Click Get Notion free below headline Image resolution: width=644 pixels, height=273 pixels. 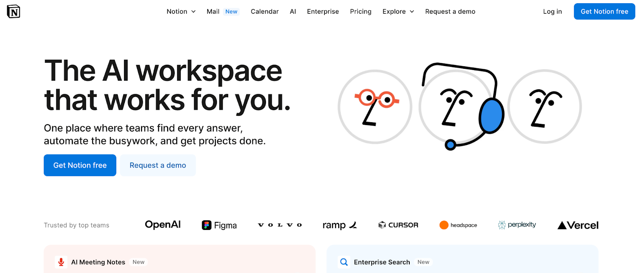pyautogui.click(x=80, y=165)
